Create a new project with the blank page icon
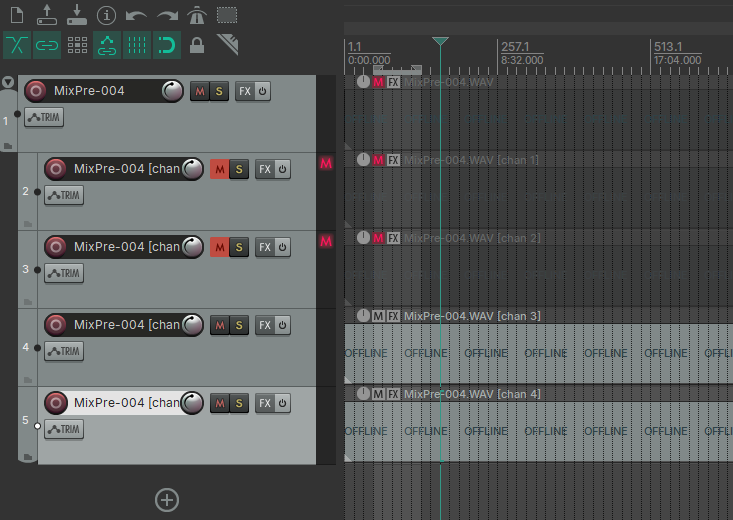 click(x=17, y=15)
